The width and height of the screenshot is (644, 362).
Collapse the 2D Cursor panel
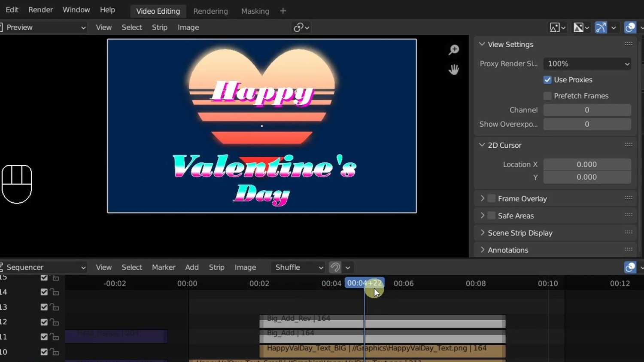click(x=482, y=145)
